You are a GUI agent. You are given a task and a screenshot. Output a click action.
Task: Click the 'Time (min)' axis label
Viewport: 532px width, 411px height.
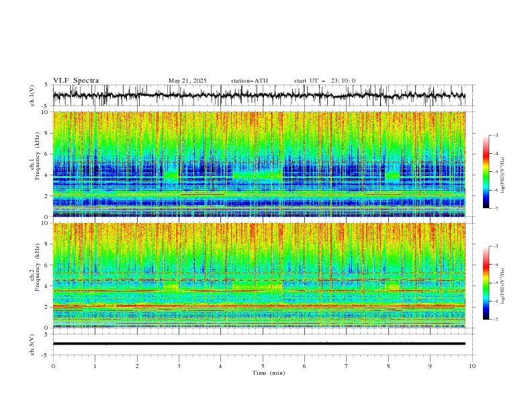click(x=269, y=373)
